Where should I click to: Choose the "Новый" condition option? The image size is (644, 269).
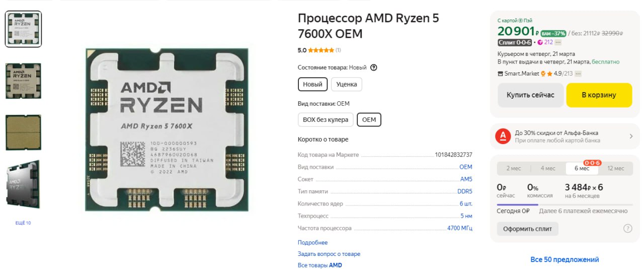point(312,84)
